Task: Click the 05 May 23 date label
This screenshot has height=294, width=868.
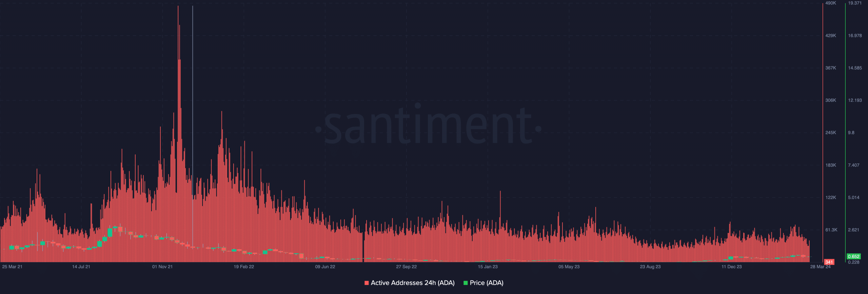Action: pyautogui.click(x=569, y=267)
